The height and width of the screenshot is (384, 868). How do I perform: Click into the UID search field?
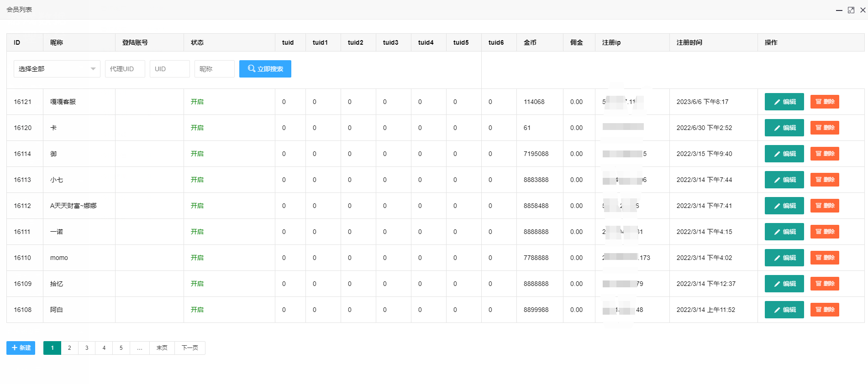[x=169, y=69]
